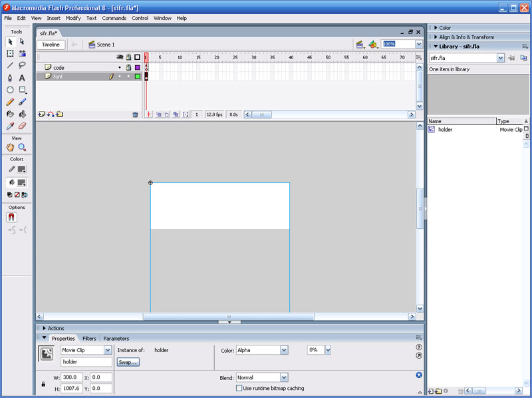The image size is (532, 398).
Task: Expand the Actions panel
Action: (44, 328)
